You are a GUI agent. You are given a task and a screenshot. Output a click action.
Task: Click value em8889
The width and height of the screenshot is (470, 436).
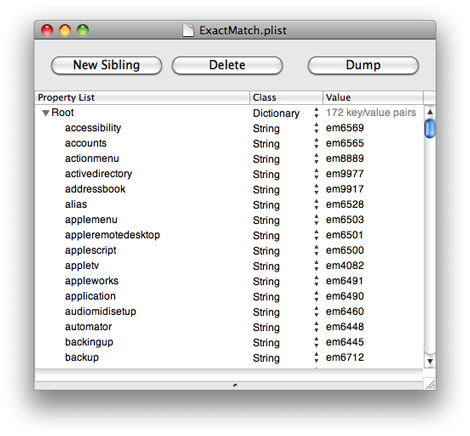(x=345, y=159)
